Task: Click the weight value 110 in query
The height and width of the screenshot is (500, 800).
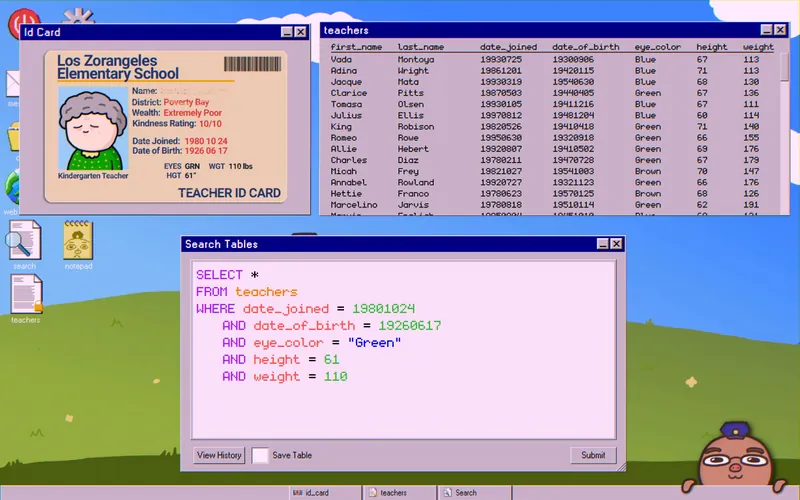Action: tap(336, 377)
